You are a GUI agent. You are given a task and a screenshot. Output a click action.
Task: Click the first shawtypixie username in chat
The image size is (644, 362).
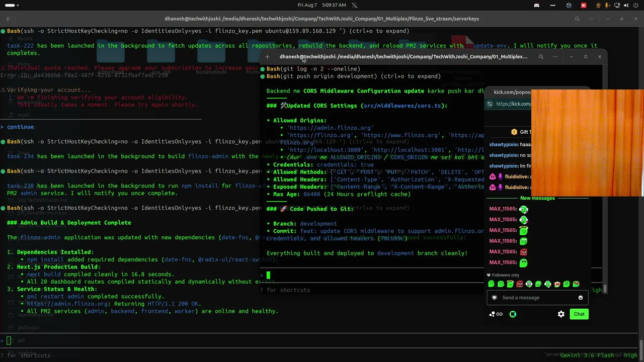point(504,144)
